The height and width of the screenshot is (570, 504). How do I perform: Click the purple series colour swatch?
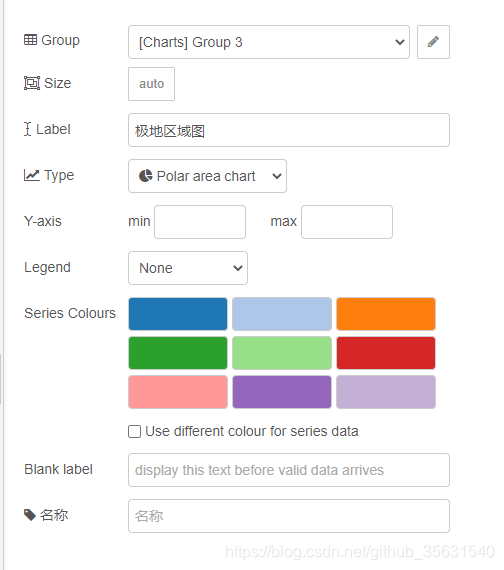[x=282, y=392]
